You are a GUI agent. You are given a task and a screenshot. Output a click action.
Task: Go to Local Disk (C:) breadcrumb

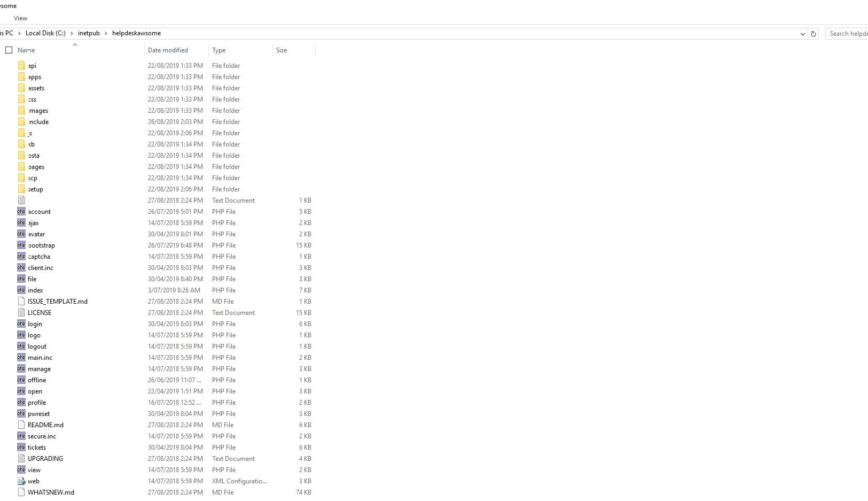click(x=45, y=33)
